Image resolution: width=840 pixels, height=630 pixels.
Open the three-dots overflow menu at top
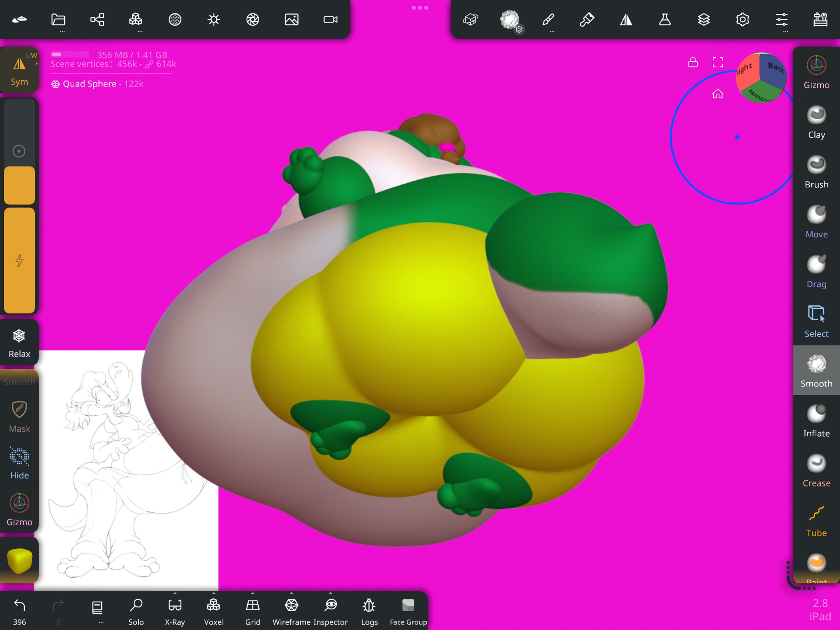point(420,8)
